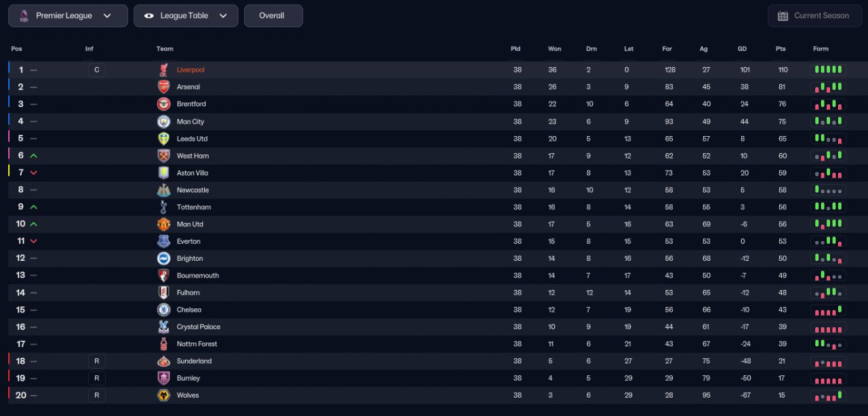Image resolution: width=868 pixels, height=416 pixels.
Task: Sort table by Team column header
Action: pyautogui.click(x=165, y=49)
